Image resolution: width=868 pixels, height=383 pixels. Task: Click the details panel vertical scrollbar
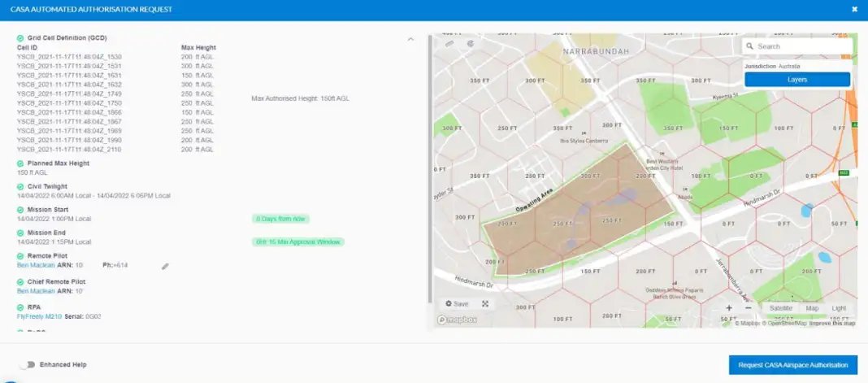pos(429,163)
